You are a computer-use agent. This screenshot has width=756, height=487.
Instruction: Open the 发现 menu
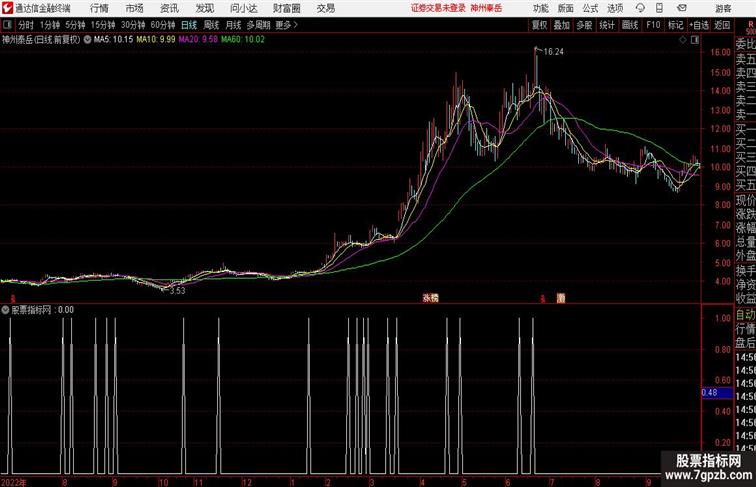(x=204, y=8)
